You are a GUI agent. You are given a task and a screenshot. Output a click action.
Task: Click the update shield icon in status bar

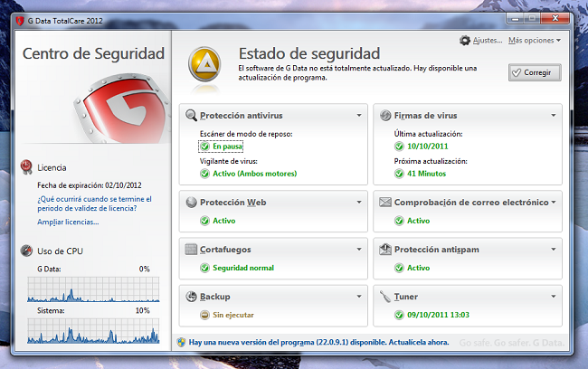pos(181,342)
